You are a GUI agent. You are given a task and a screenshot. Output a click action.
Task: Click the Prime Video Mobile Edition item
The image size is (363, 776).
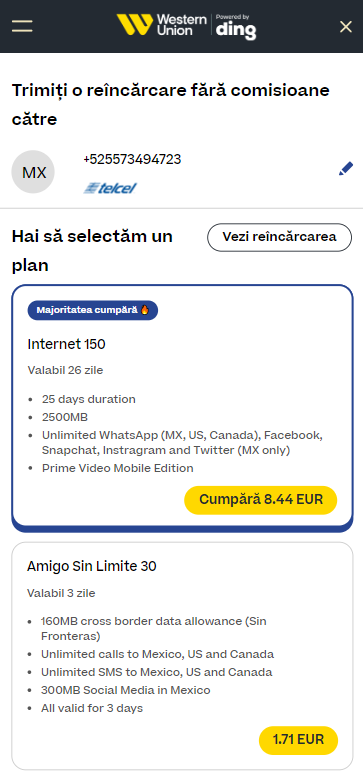point(117,468)
